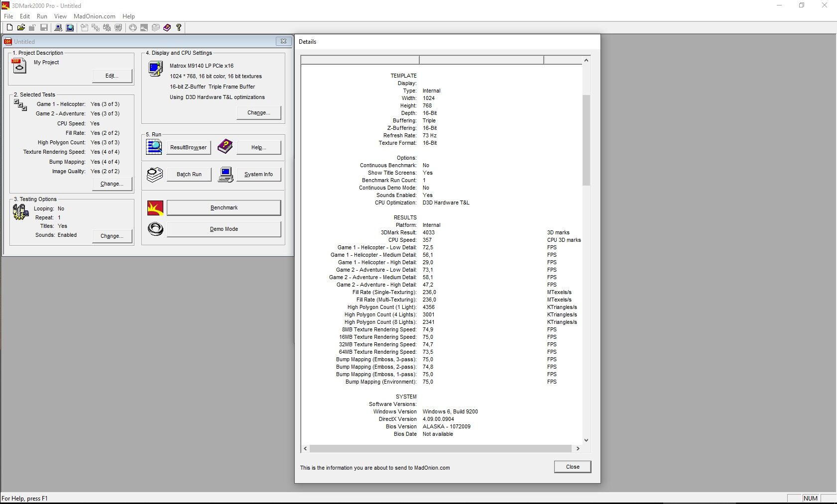Start the Benchmark button
This screenshot has height=504, width=837.
pyautogui.click(x=224, y=207)
